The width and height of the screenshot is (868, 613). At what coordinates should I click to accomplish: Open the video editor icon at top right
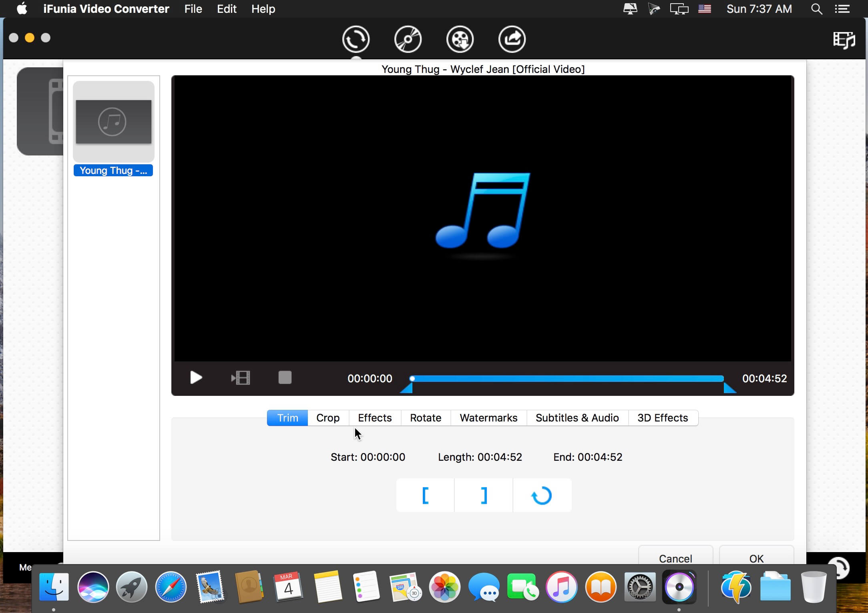click(843, 40)
